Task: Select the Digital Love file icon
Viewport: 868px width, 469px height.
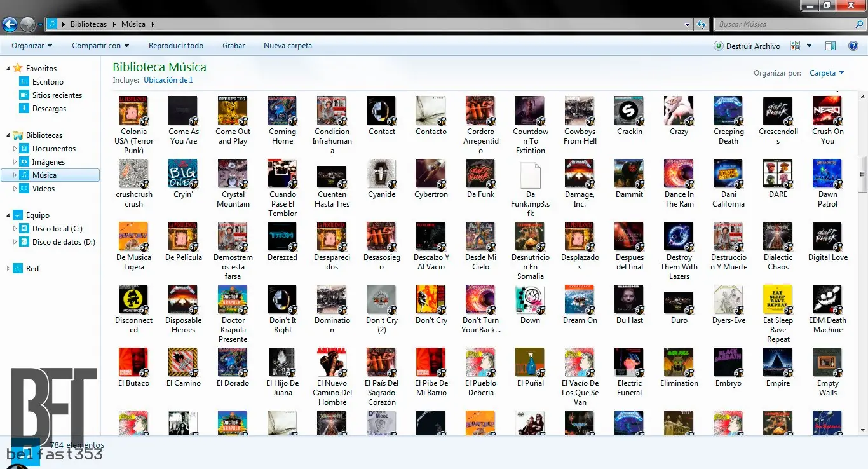Action: (827, 236)
